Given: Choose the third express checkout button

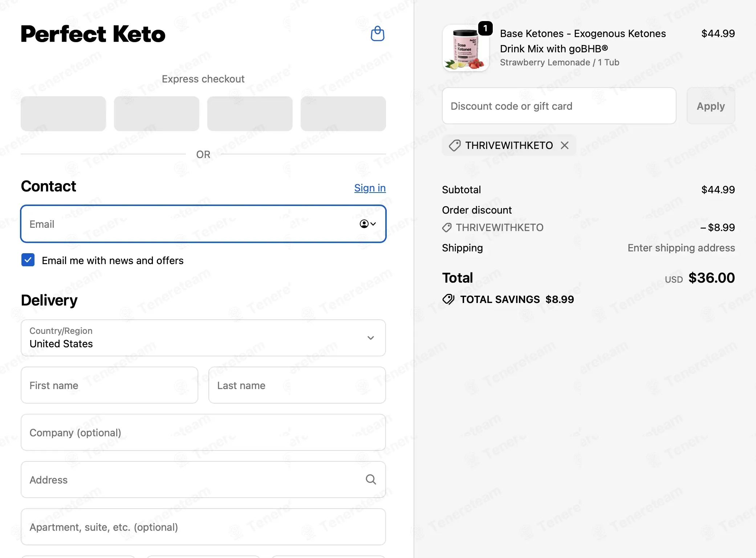Looking at the screenshot, I should click(x=250, y=114).
